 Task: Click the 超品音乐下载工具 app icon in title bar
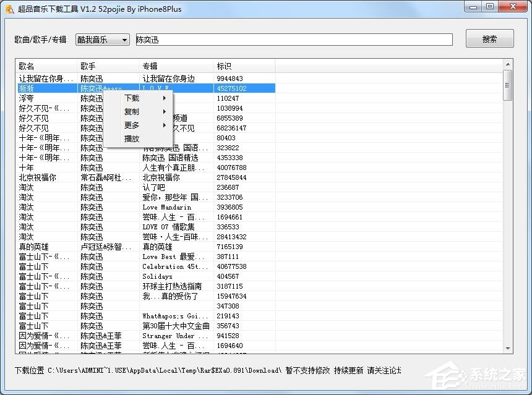(x=9, y=7)
